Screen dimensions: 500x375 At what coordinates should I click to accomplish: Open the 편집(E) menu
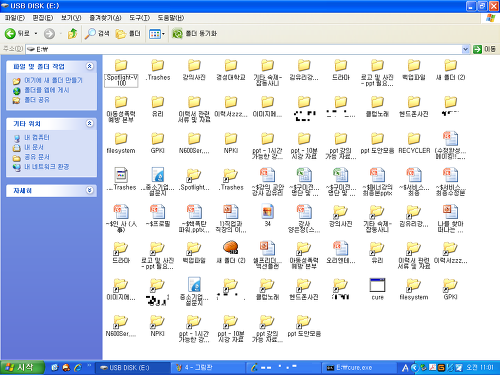pos(42,18)
